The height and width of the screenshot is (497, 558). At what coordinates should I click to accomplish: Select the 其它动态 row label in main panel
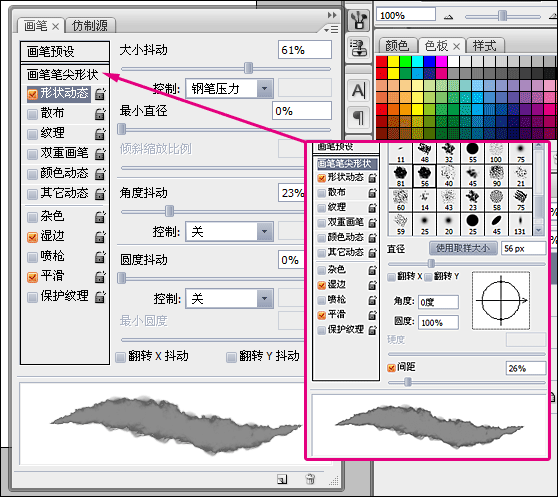64,193
